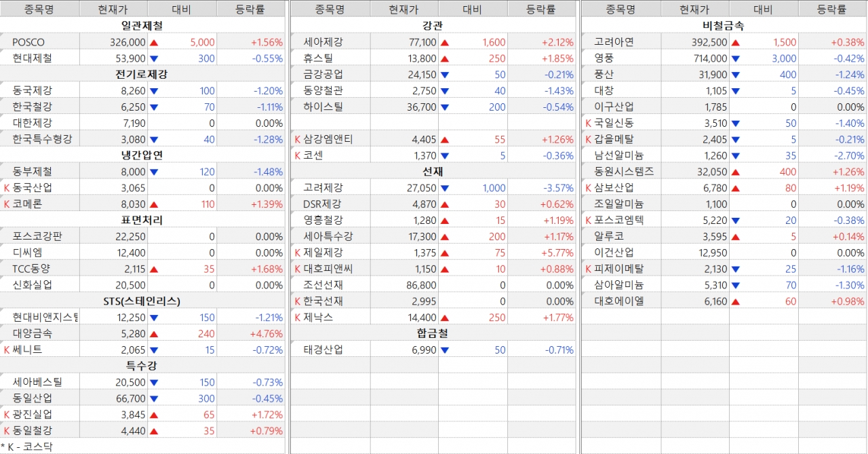Click the 종목명 column header in the left table
The image size is (868, 454).
39,9
